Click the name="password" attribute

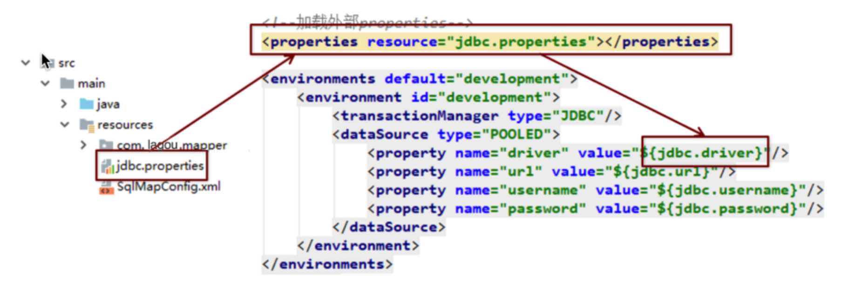point(521,208)
